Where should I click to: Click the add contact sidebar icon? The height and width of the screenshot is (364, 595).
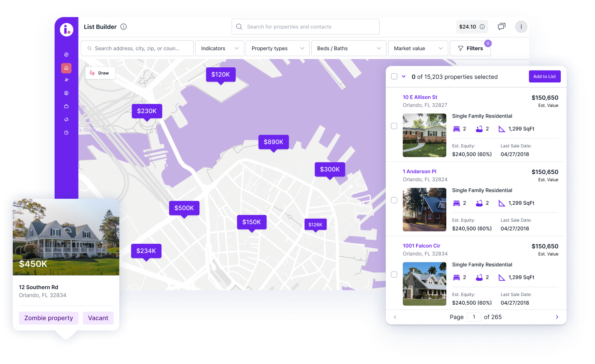[x=66, y=80]
